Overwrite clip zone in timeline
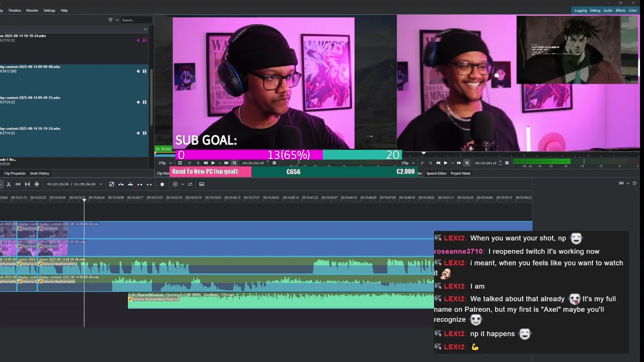644x362 pixels. tap(130, 184)
